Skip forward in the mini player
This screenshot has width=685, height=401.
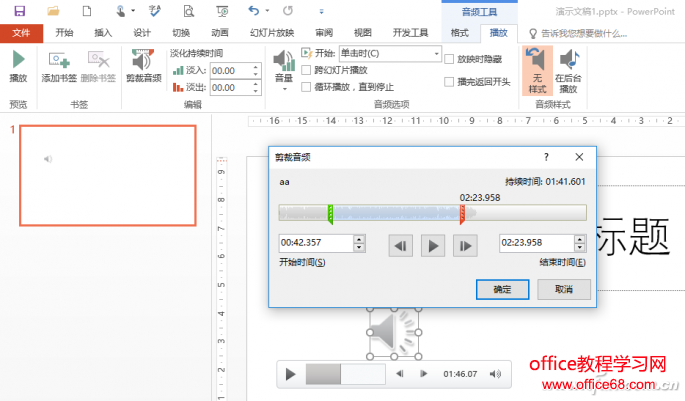point(423,374)
